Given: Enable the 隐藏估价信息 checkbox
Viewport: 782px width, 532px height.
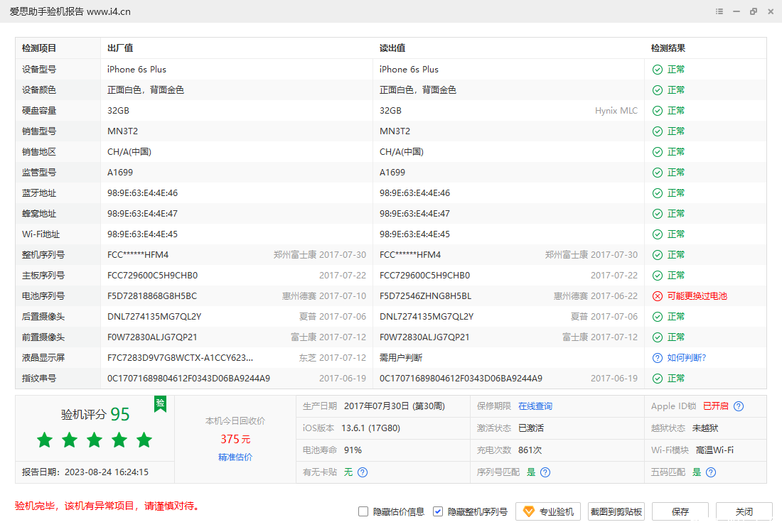Looking at the screenshot, I should coord(363,511).
